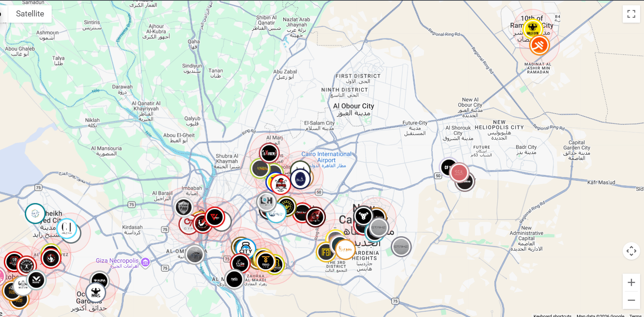Toggle fullscreen map view

point(631,14)
